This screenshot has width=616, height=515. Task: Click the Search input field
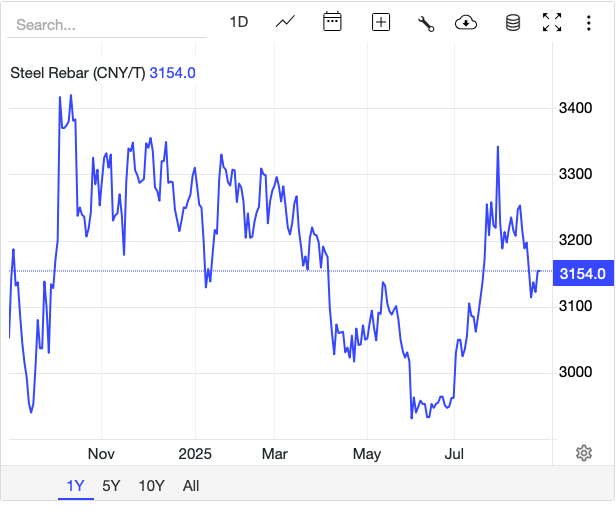click(110, 24)
